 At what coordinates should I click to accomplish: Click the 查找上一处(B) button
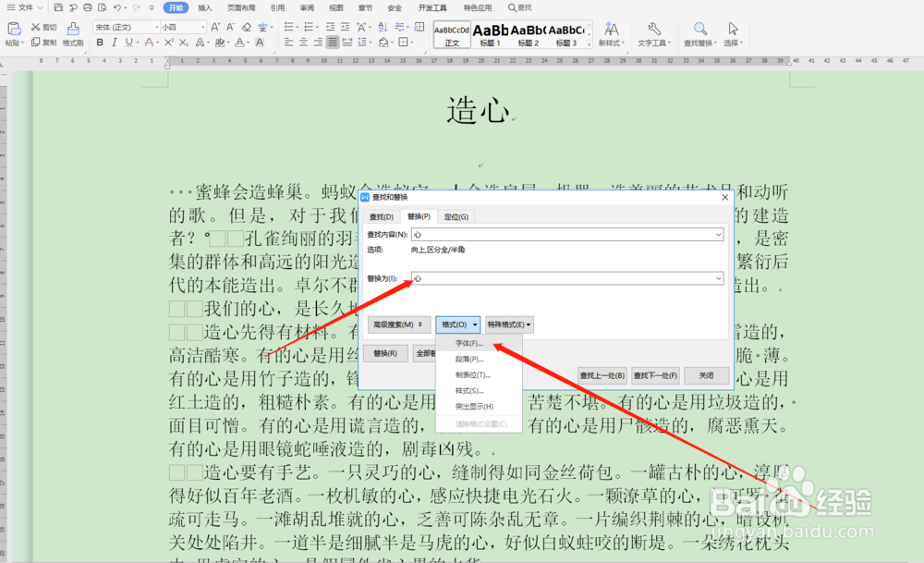pos(602,375)
